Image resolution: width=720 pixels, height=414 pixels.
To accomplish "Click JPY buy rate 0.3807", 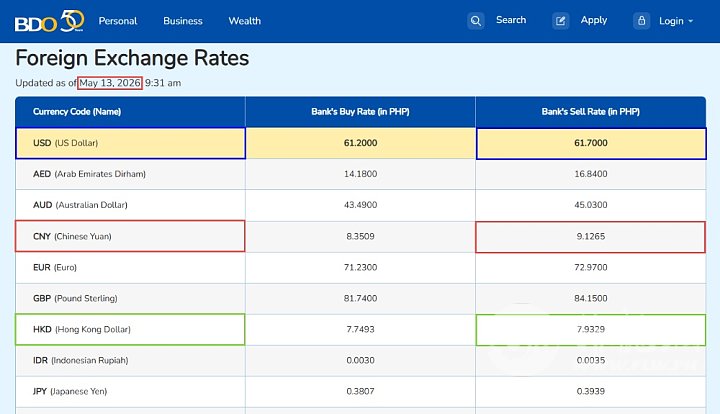I will click(360, 392).
